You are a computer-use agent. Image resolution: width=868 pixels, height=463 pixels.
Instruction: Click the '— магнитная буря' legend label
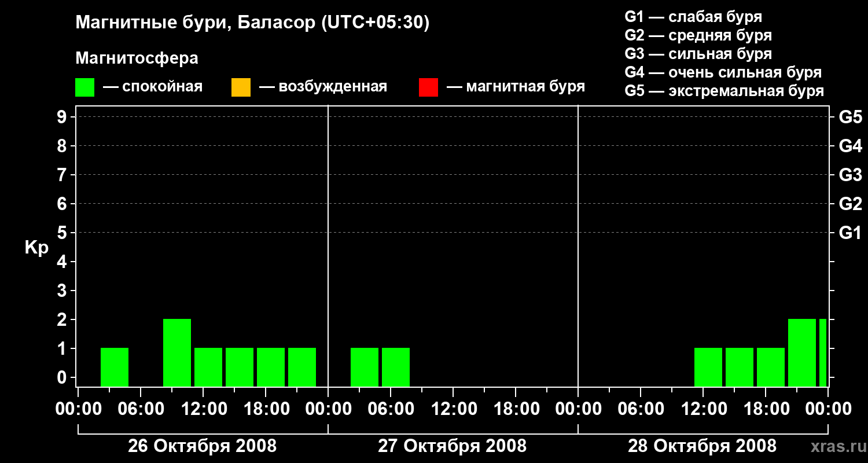pos(516,87)
